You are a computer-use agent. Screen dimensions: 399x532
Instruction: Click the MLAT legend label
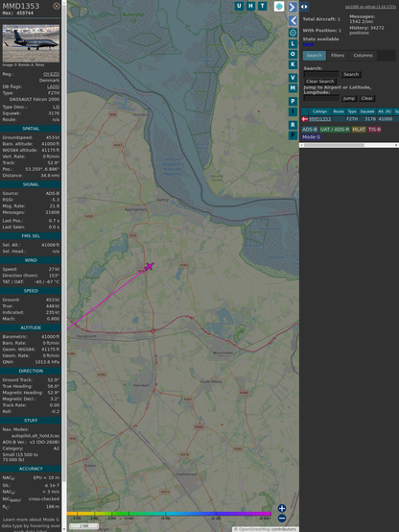[359, 130]
